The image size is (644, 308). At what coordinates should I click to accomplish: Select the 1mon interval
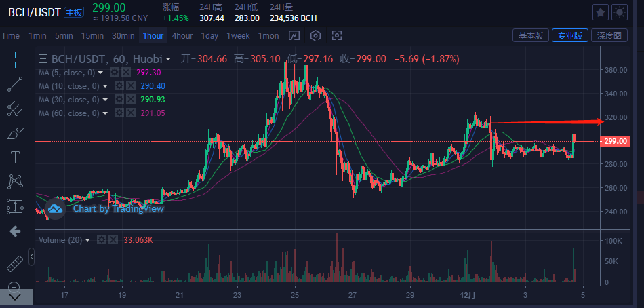(x=268, y=36)
